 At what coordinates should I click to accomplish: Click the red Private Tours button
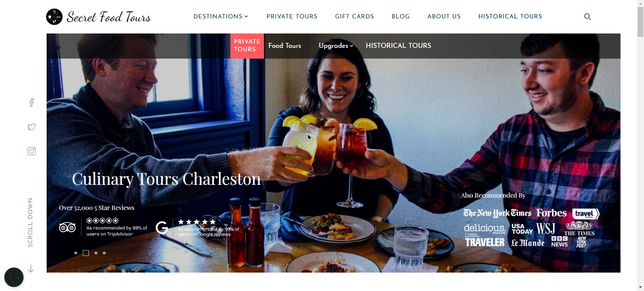point(247,46)
